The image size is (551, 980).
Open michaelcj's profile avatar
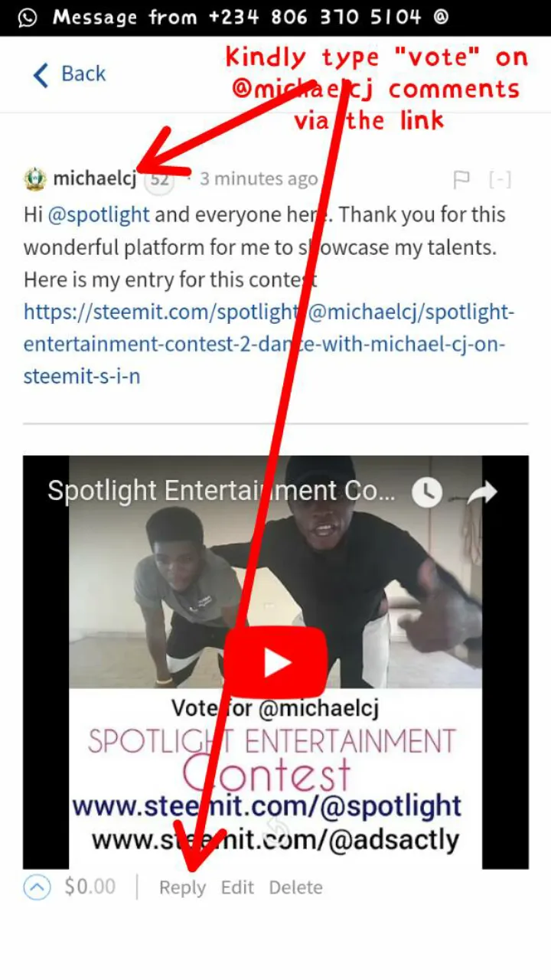click(35, 179)
